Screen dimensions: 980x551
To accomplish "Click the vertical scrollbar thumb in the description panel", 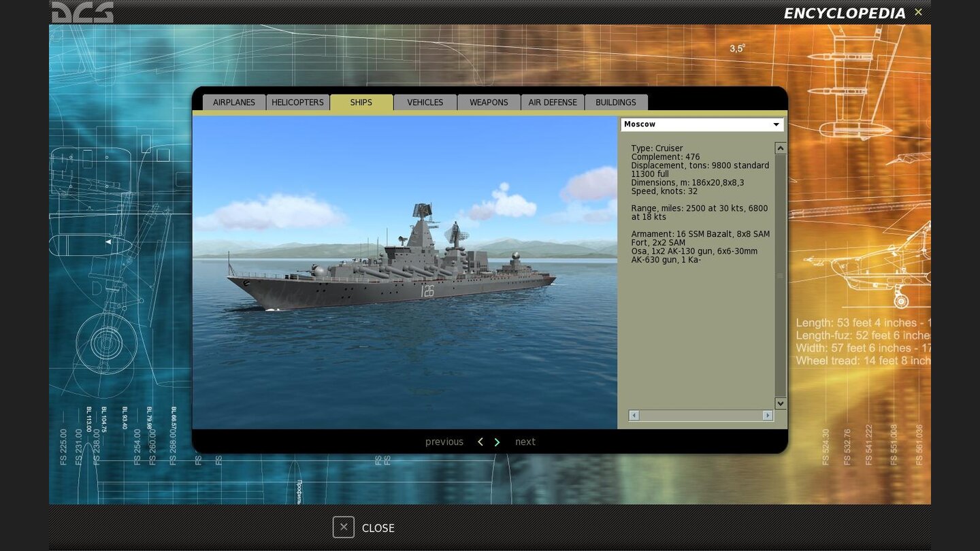I will tap(781, 275).
